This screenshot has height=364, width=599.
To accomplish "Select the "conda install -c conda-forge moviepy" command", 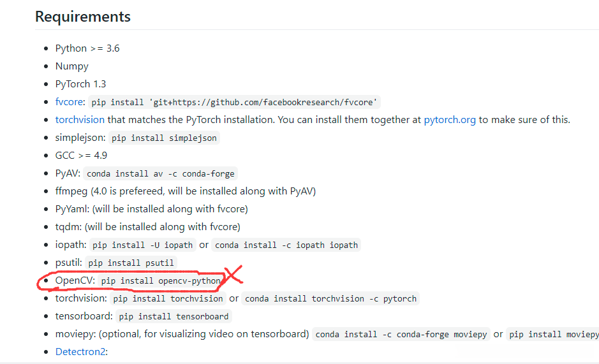I will coord(401,334).
